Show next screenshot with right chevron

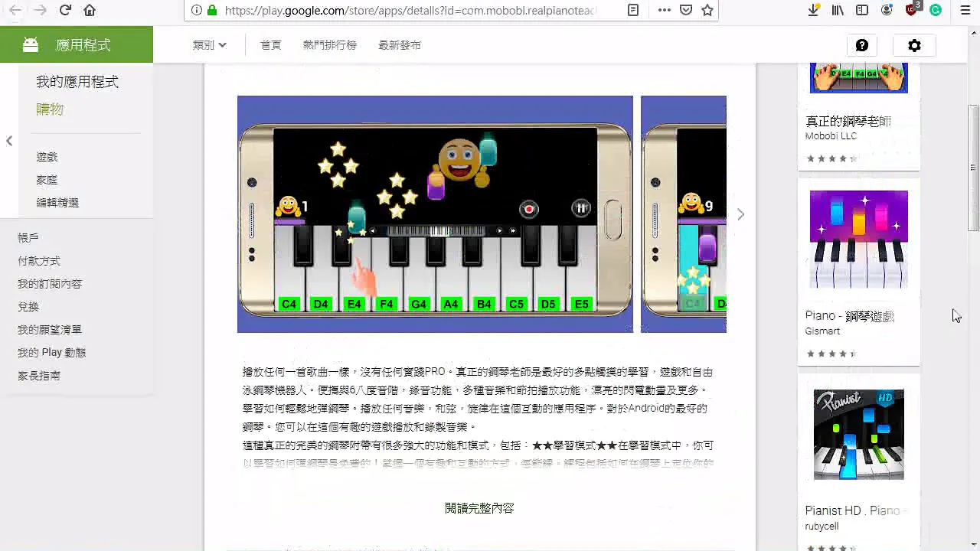(x=740, y=214)
